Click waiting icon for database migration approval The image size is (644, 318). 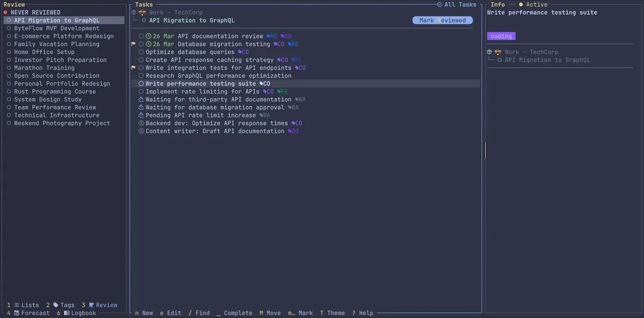coord(141,107)
